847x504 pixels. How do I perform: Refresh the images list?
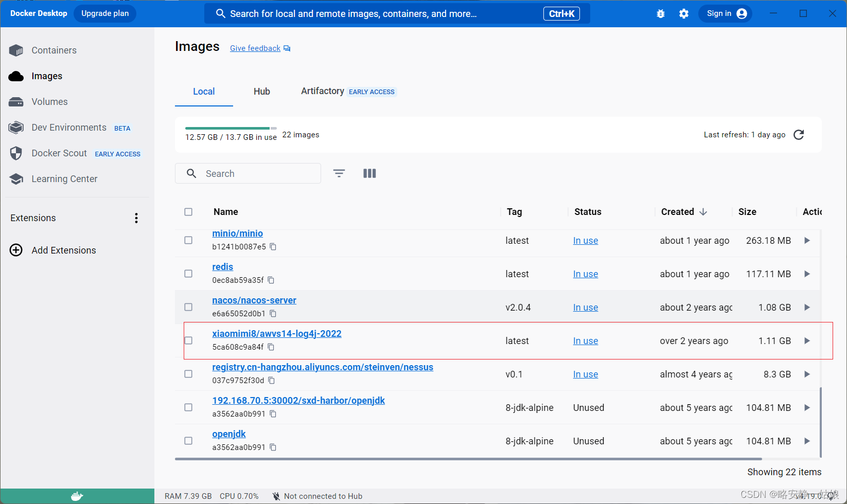[x=799, y=135]
